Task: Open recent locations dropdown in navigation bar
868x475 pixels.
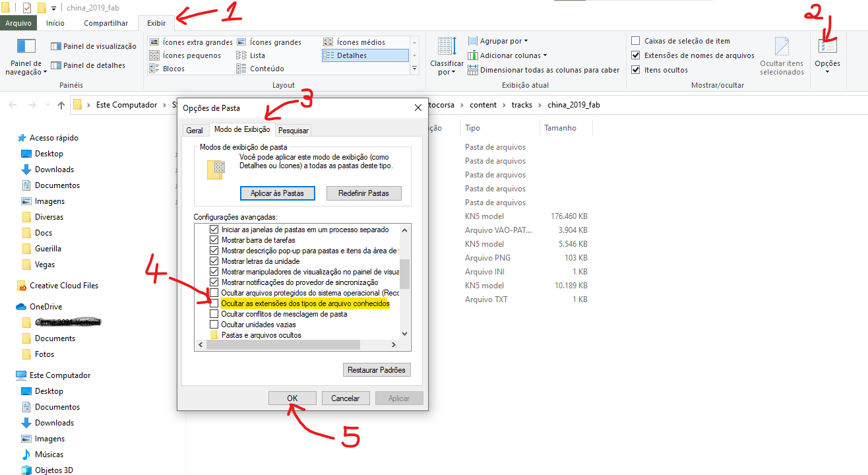Action: coord(47,105)
